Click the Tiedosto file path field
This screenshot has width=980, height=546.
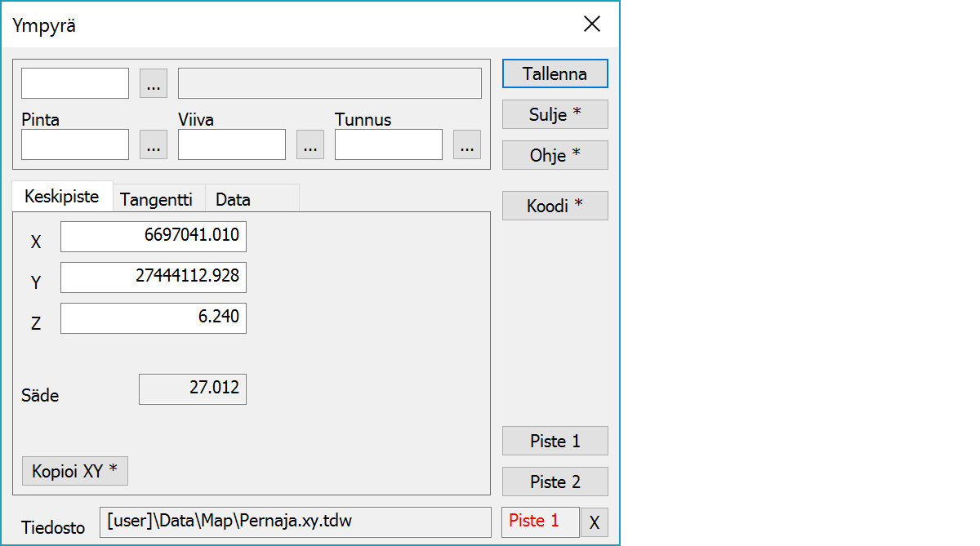295,522
